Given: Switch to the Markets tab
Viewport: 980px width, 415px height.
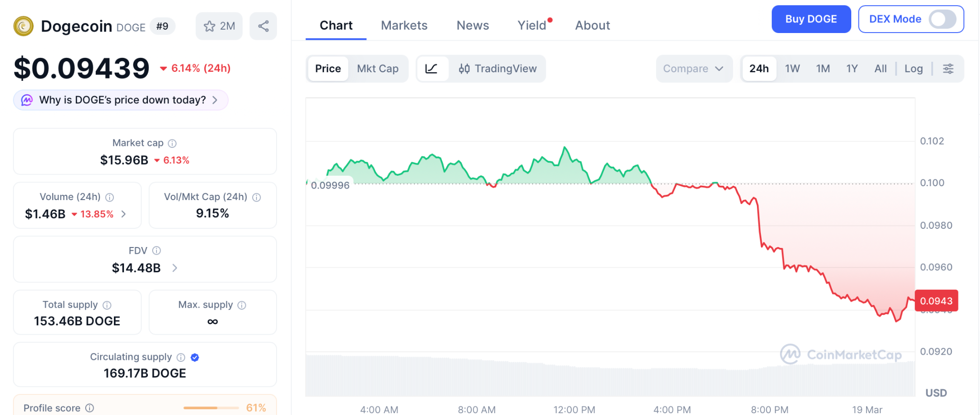Looking at the screenshot, I should (404, 25).
